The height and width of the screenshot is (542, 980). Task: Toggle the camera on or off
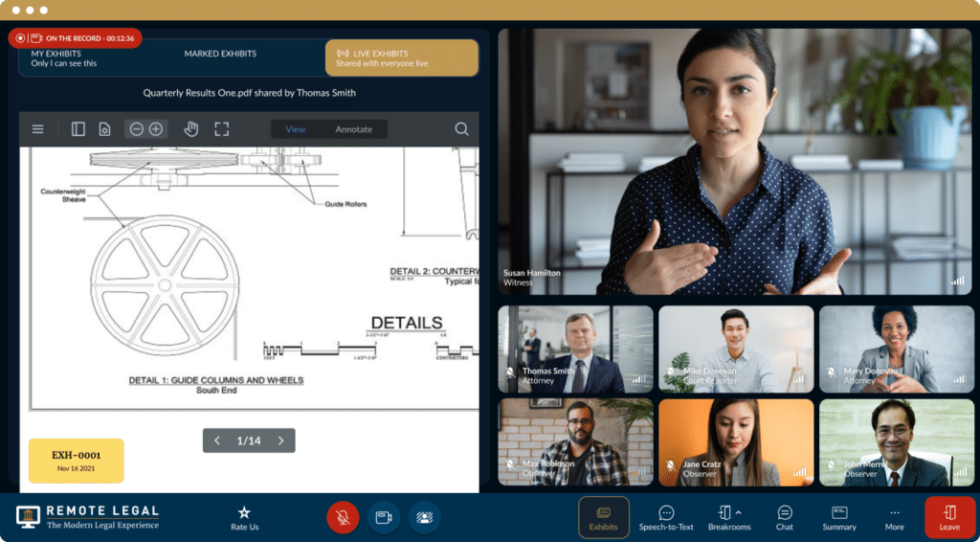coord(384,517)
